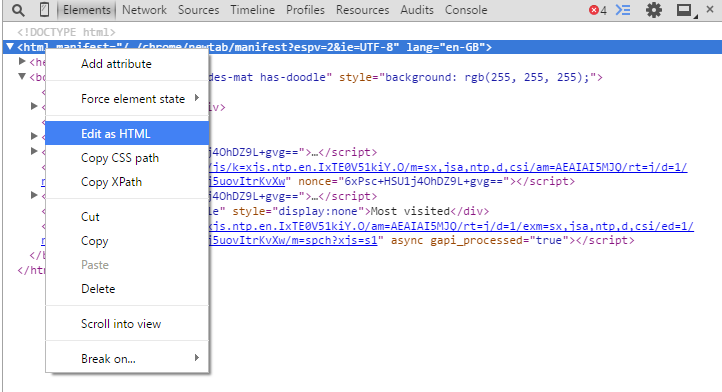Choose Copy CSS path
This screenshot has height=392, width=722.
(x=127, y=158)
